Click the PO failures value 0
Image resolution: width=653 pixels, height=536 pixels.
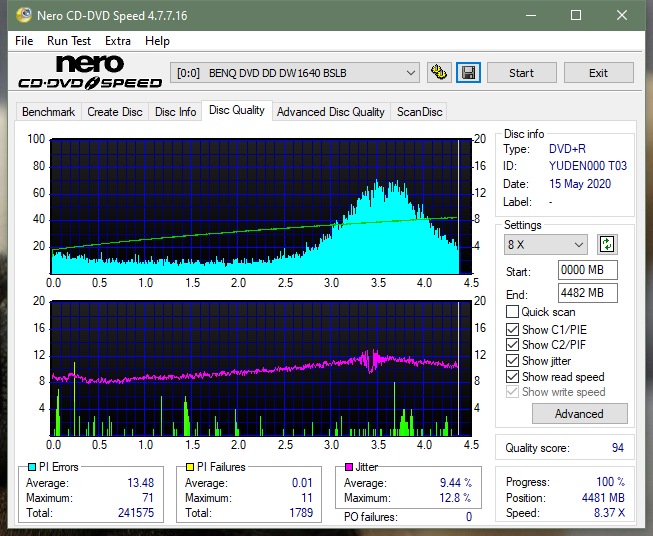point(469,517)
